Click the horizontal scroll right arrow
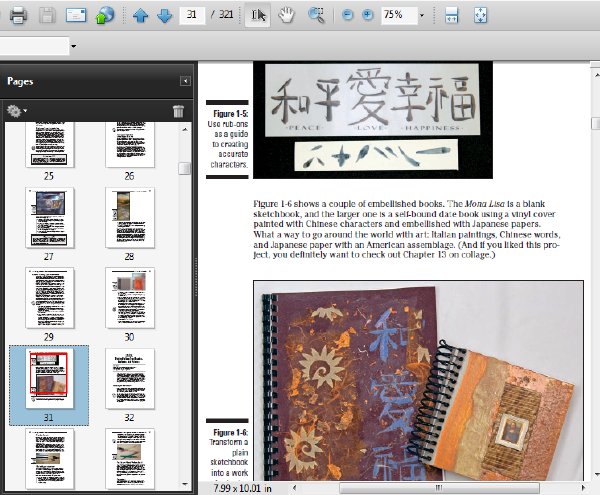 coord(583,488)
